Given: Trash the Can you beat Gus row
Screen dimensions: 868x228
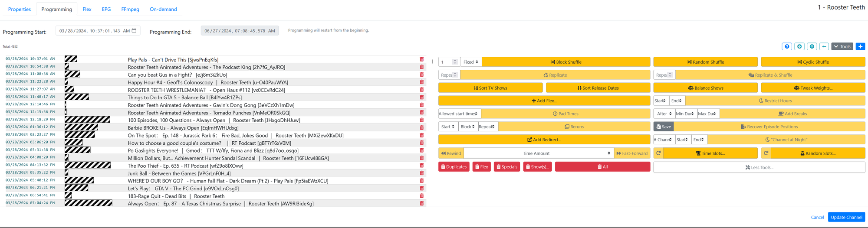Looking at the screenshot, I should (421, 75).
